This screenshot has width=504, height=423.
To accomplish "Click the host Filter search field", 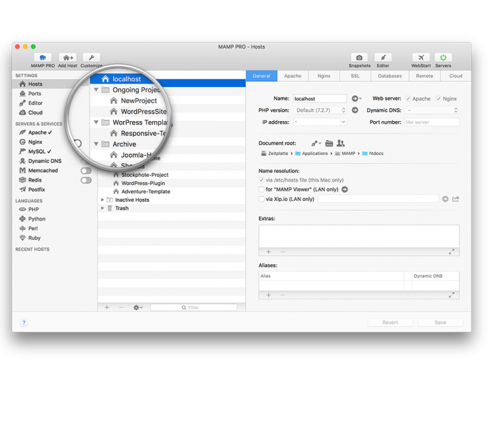I will 194,308.
